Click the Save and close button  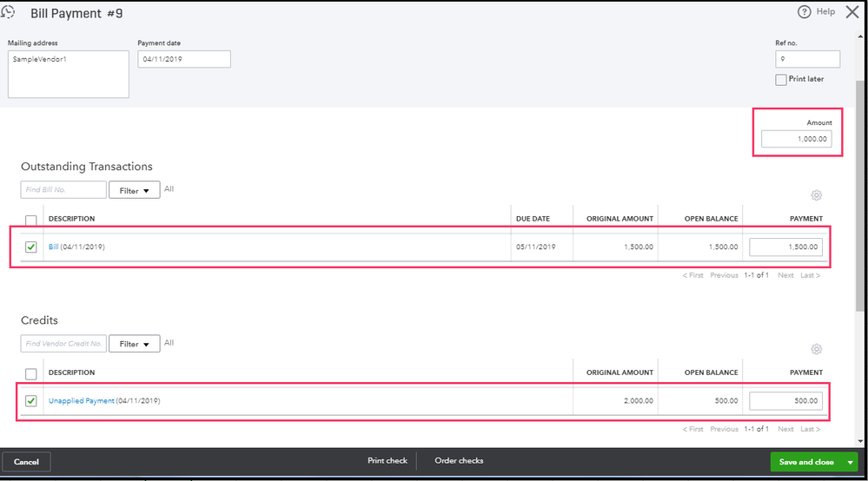806,462
